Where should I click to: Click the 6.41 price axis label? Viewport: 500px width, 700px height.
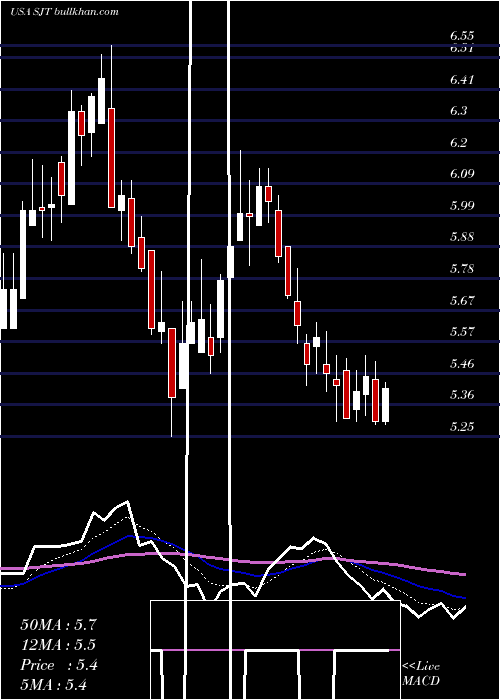462,79
